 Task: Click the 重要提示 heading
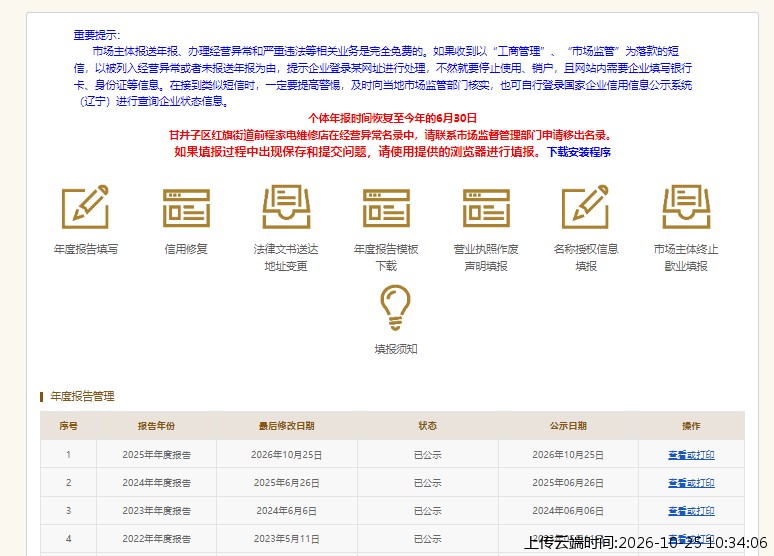(x=97, y=35)
